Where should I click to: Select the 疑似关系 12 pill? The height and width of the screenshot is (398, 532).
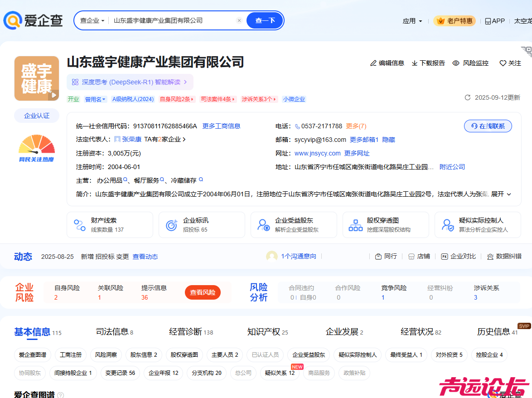pyautogui.click(x=280, y=373)
